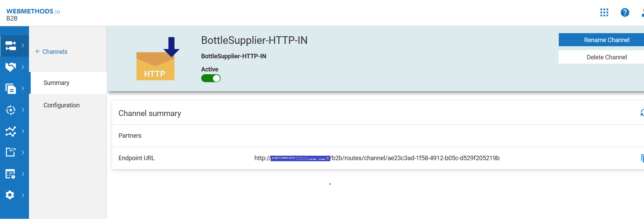Click the Endpoint URL value text
Image resolution: width=644 pixels, height=223 pixels.
click(x=377, y=158)
